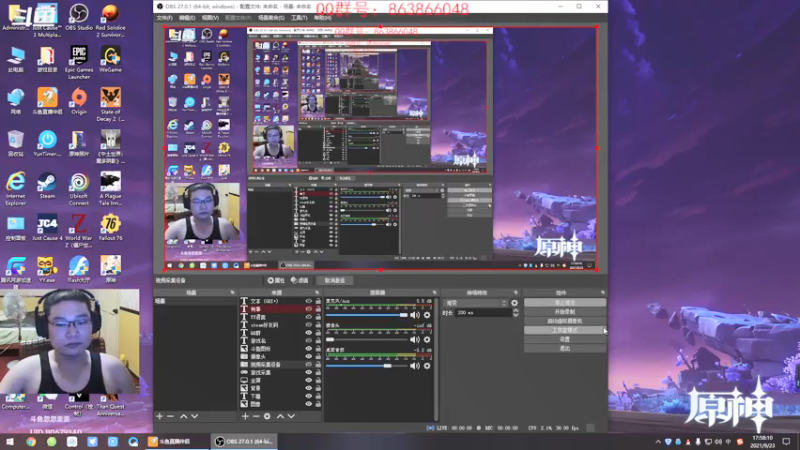Mute the 摄像头 audio speaker icon

click(415, 340)
